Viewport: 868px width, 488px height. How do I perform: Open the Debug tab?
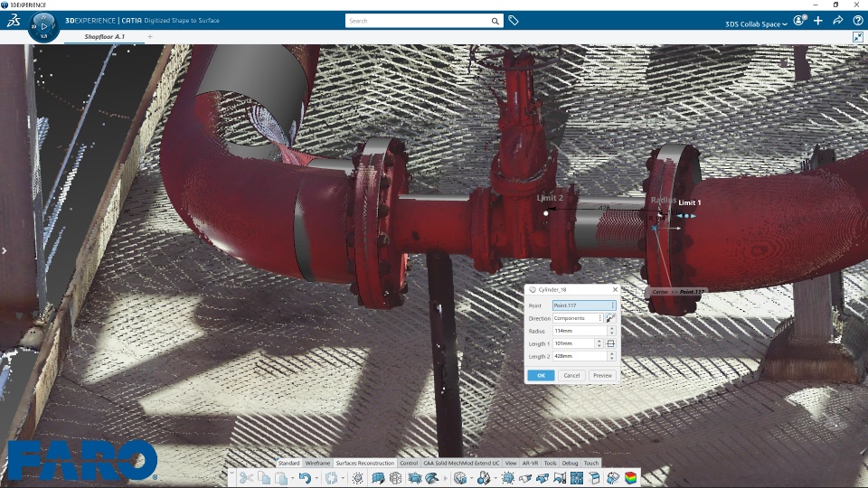point(570,463)
